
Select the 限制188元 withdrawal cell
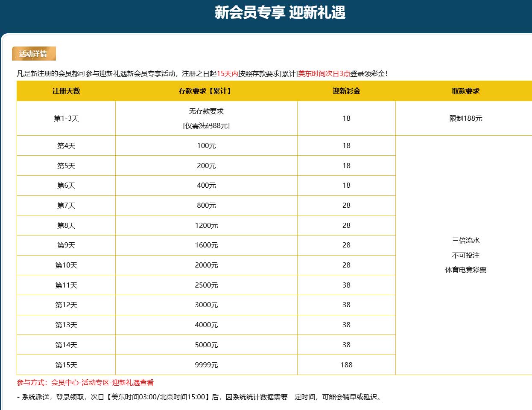pyautogui.click(x=465, y=118)
